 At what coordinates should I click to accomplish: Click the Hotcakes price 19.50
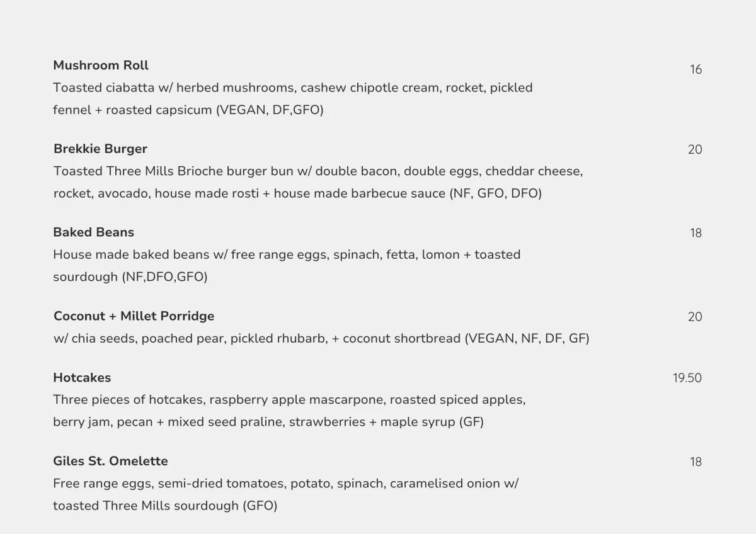click(x=687, y=378)
